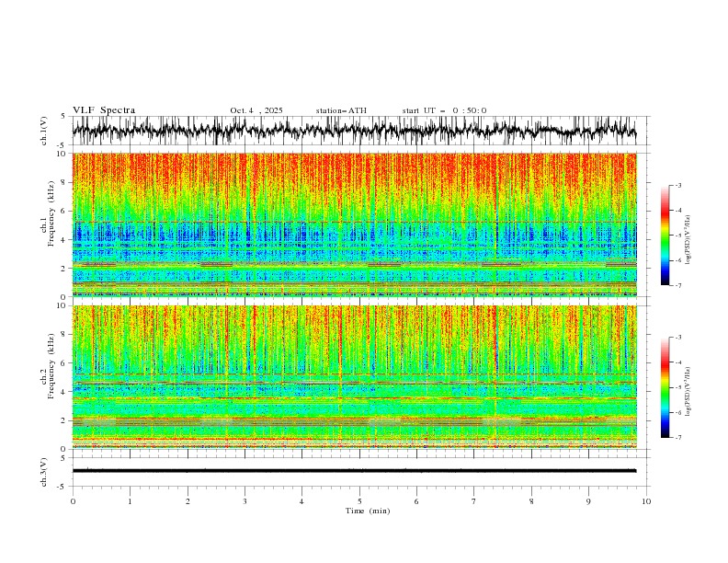Click the time axis tick label '3'
Image resolution: width=728 pixels, height=563 pixels.
[245, 501]
